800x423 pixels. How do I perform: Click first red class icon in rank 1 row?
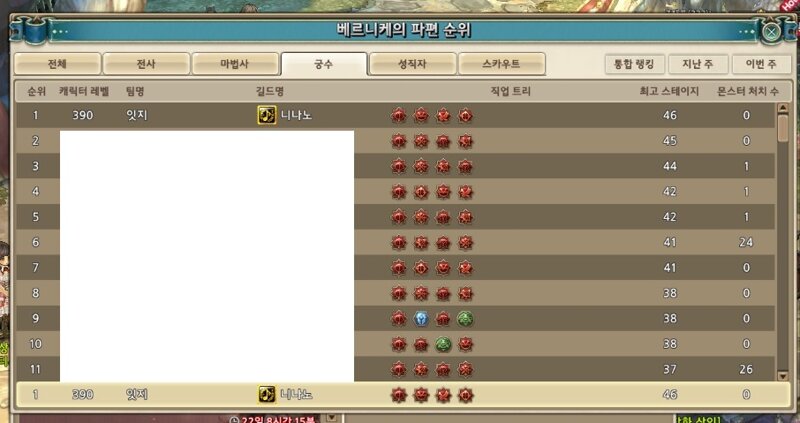398,116
